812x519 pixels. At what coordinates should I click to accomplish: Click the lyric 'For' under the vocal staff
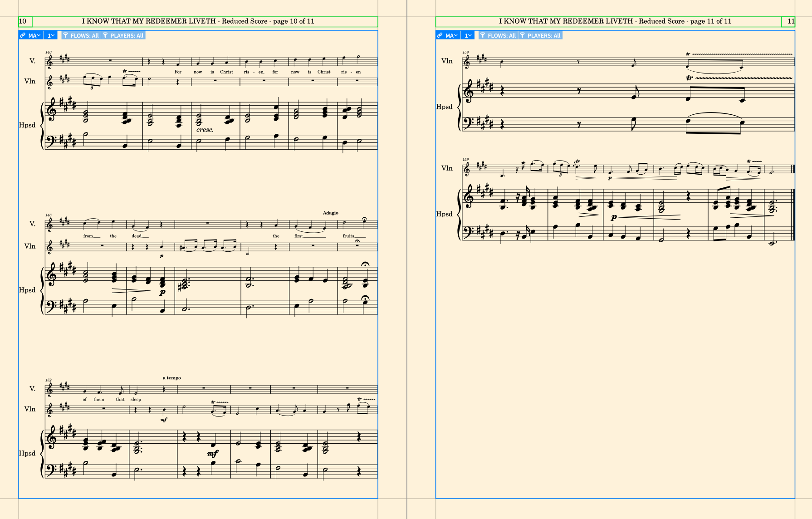click(178, 72)
